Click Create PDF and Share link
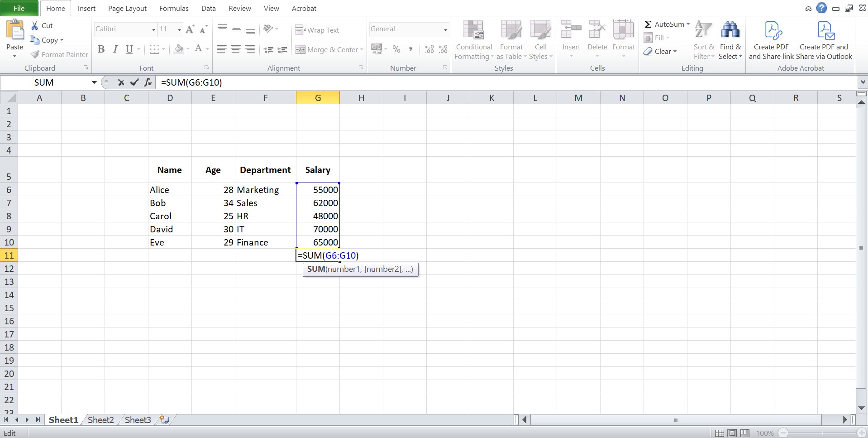Image resolution: width=868 pixels, height=438 pixels. (x=771, y=41)
